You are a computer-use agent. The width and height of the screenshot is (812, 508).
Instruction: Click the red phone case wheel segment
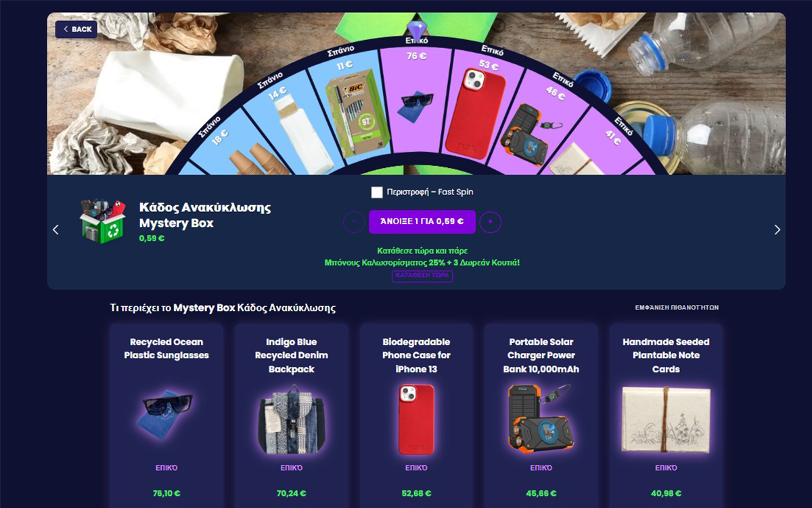tap(476, 108)
